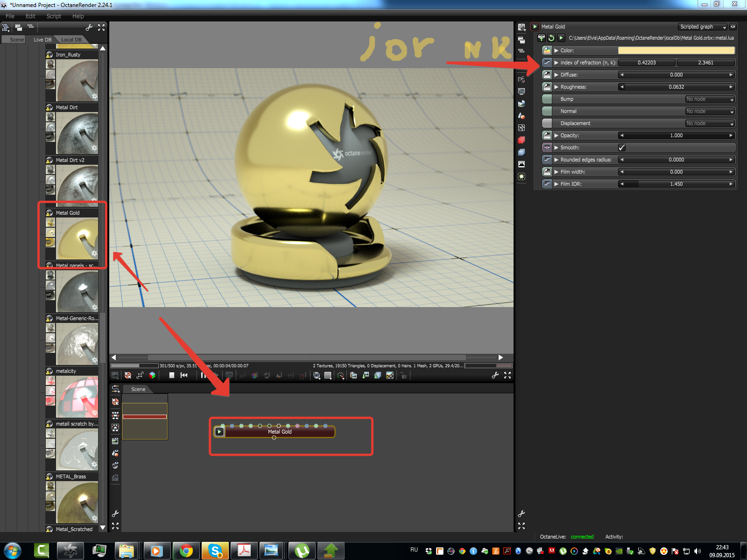
Task: Expand the Opacity parameter arrow
Action: [556, 135]
